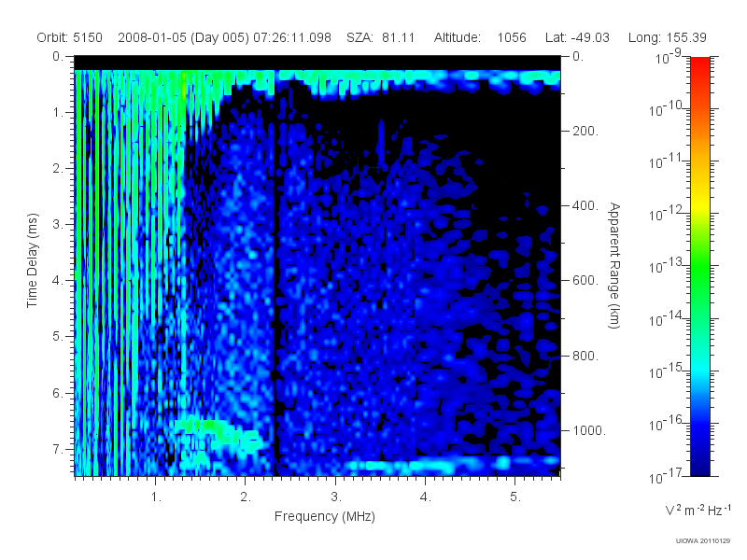
Task: Click apparent range tick label '800.'
Action: [585, 356]
